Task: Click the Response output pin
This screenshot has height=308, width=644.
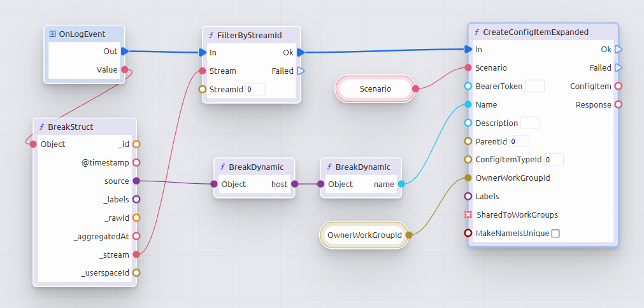Action: click(x=618, y=105)
